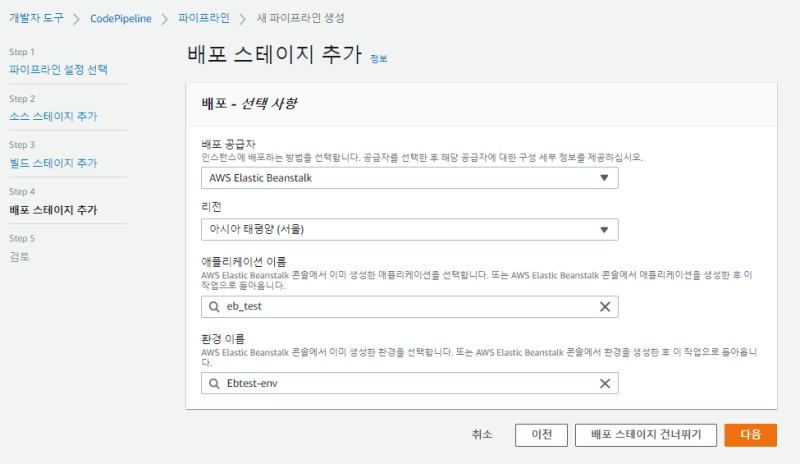Go to step 1 파이프라인 설정 선택
Image resolution: width=800 pixels, height=464 pixels.
(x=58, y=69)
